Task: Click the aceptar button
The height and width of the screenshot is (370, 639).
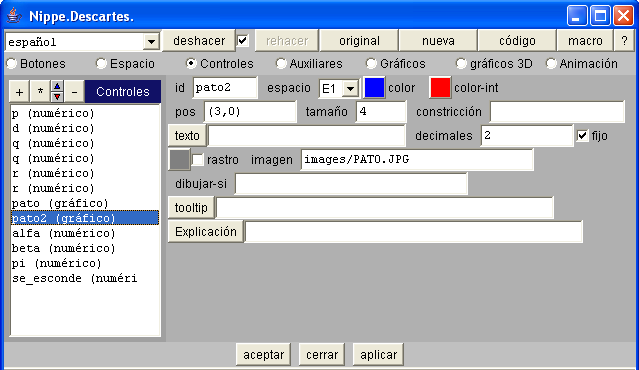Action: [x=263, y=355]
